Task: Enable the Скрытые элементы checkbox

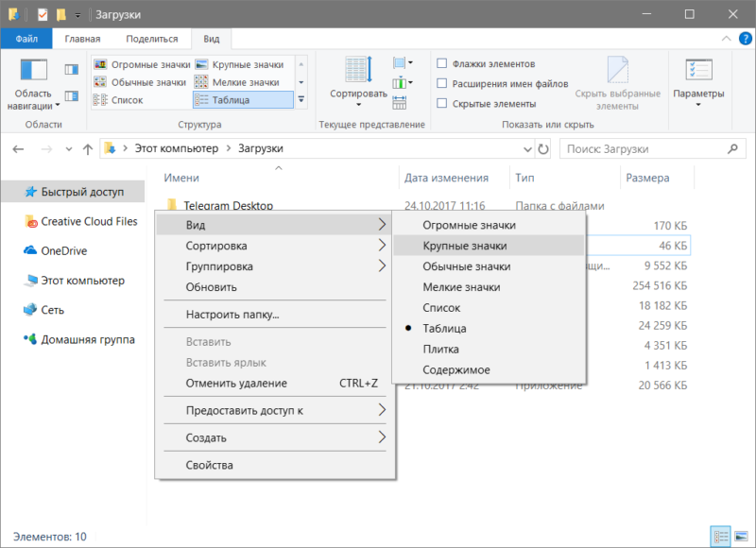Action: 441,103
